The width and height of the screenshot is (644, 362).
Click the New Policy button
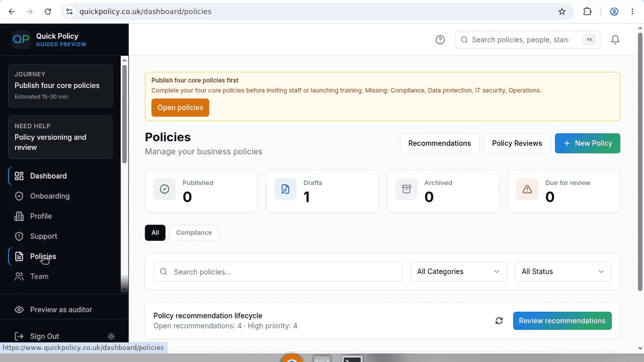587,143
